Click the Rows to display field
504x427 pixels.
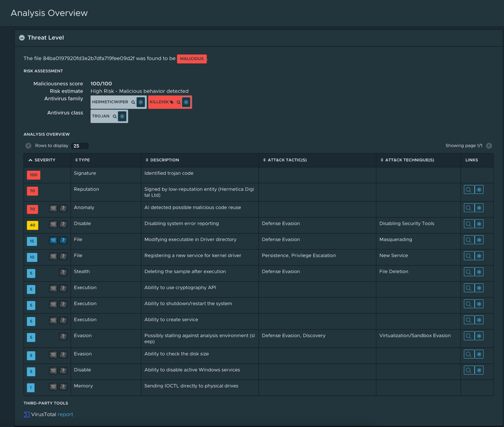80,146
